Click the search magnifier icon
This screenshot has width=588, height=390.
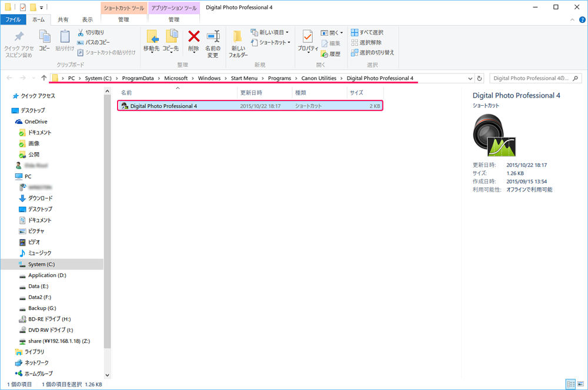(x=576, y=78)
